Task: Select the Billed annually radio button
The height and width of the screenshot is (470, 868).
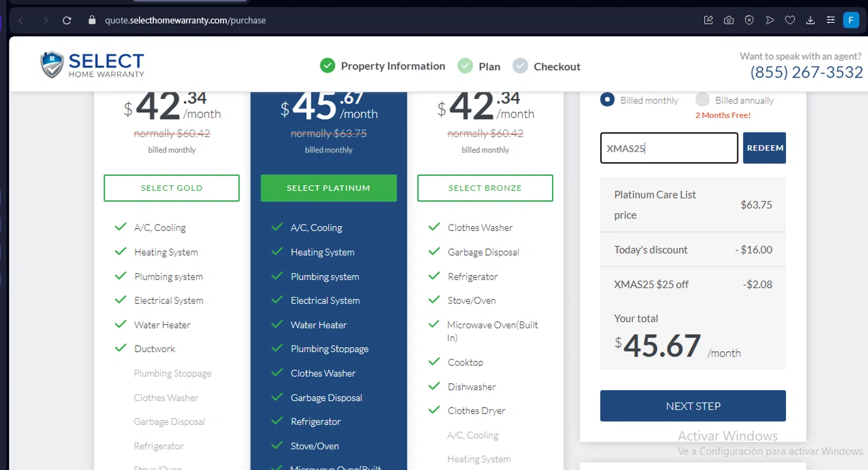Action: [703, 100]
